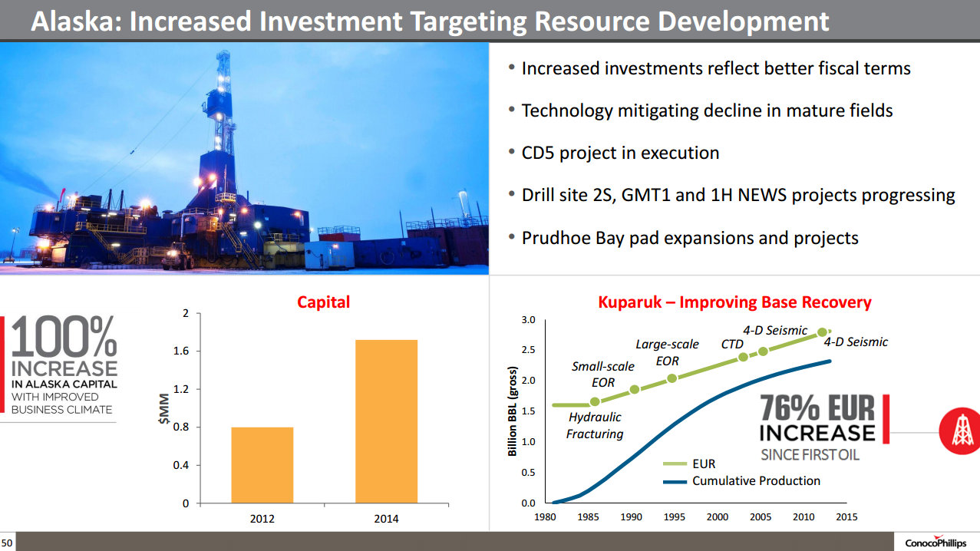Click the red oil derrick icon
Viewport: 980px width, 551px height.
click(x=959, y=433)
